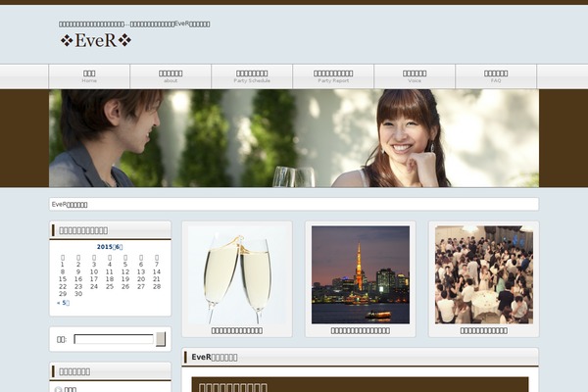Open the Tokyo Tower night view thumbnail
Viewport: 588px width, 392px height.
click(361, 274)
